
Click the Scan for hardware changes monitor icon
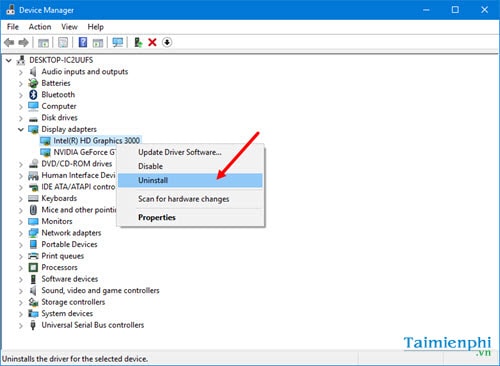point(118,42)
